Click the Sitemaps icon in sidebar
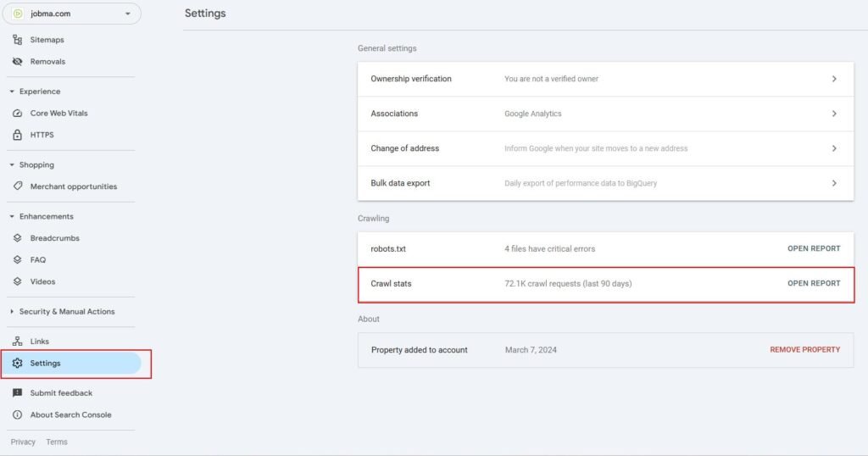 point(17,40)
